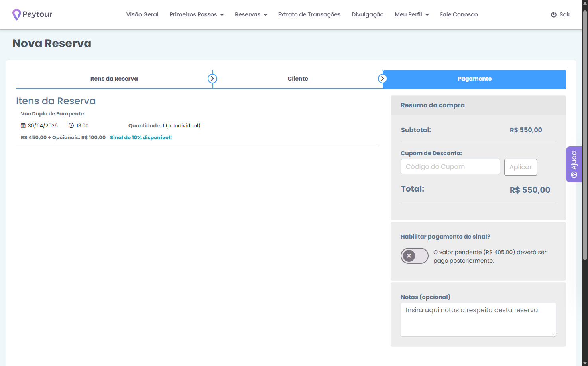Open the Reservas dropdown menu
588x366 pixels.
251,14
